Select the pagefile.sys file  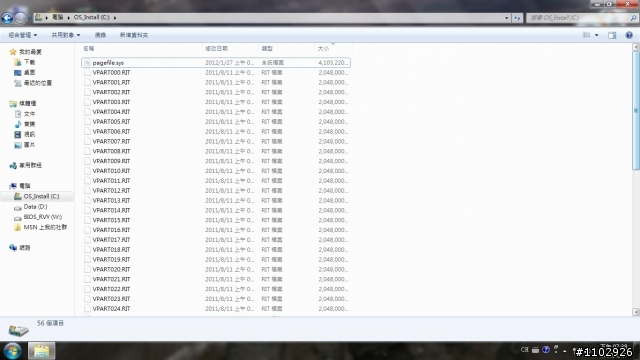tap(216, 62)
